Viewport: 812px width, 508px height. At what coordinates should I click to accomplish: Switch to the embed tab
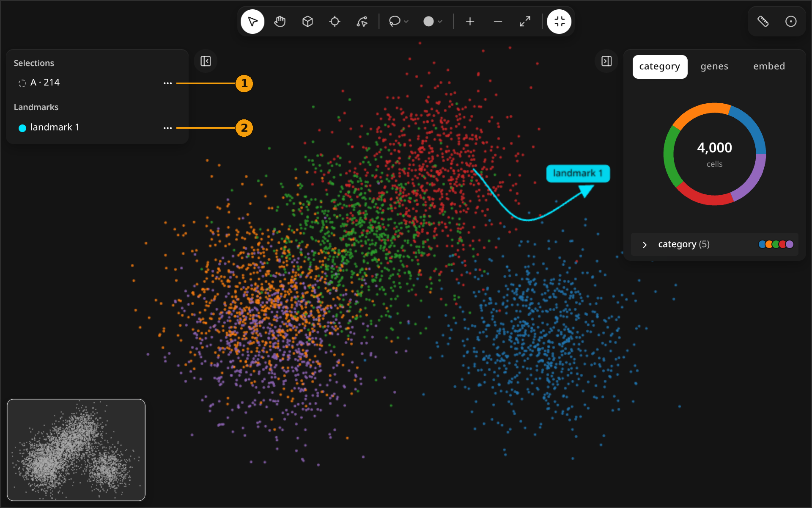click(x=769, y=66)
